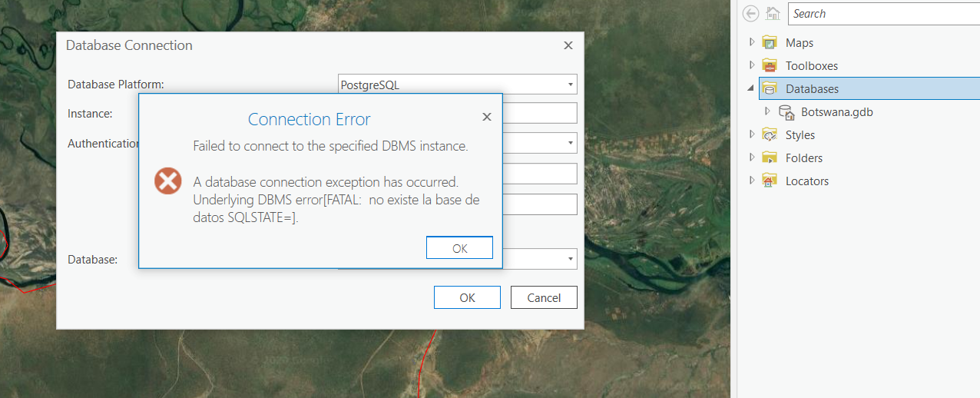980x398 pixels.
Task: Go back using the Catalog back arrow
Action: point(751,14)
